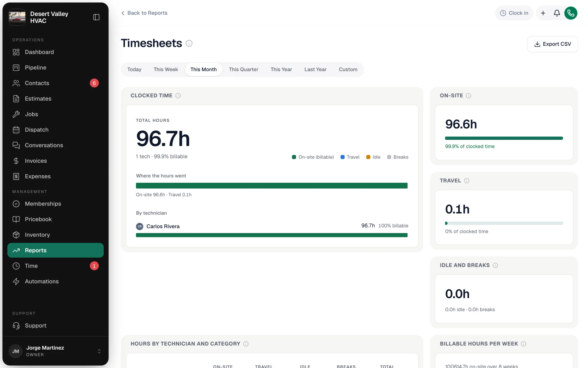Select technician Carlos Rivera
The width and height of the screenshot is (588, 368).
(163, 226)
